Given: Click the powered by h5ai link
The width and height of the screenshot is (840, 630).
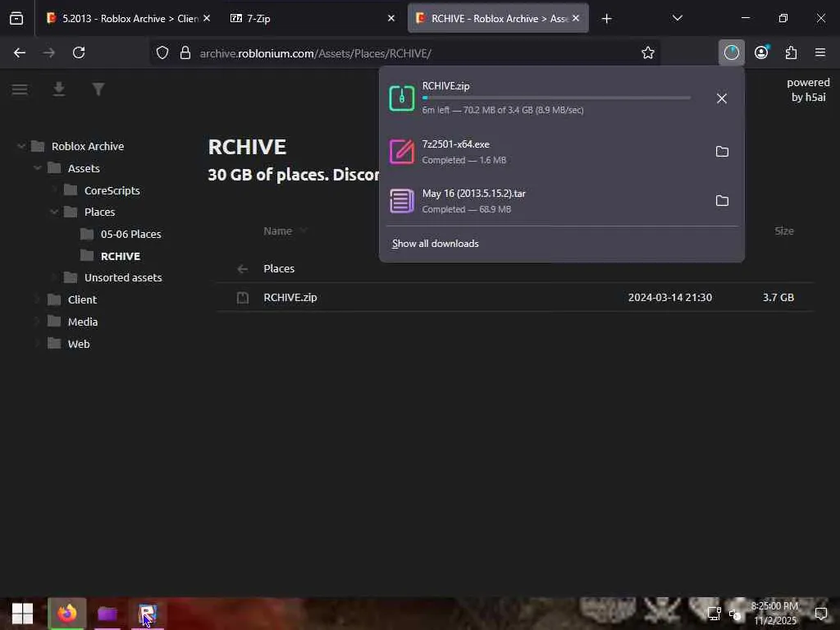Looking at the screenshot, I should 808,89.
